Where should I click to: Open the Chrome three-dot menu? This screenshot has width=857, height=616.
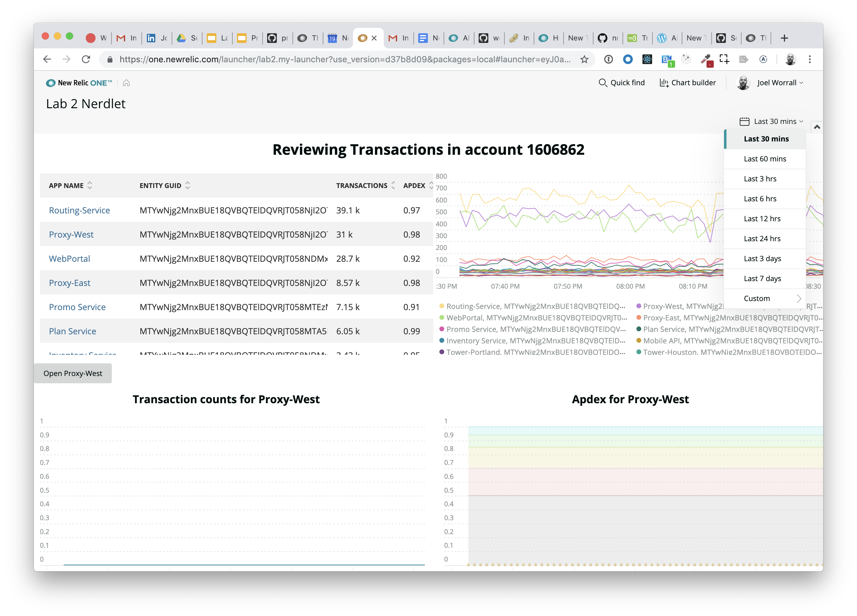click(x=809, y=59)
